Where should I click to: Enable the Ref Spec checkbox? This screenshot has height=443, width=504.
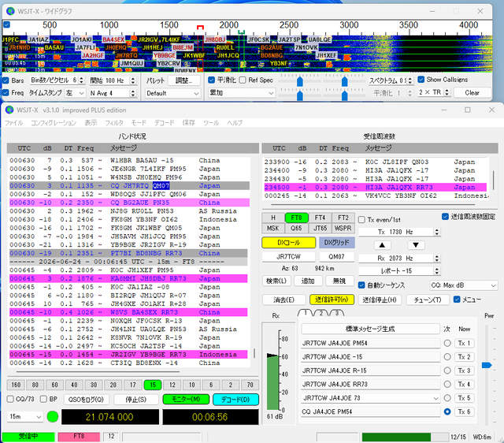(x=243, y=80)
